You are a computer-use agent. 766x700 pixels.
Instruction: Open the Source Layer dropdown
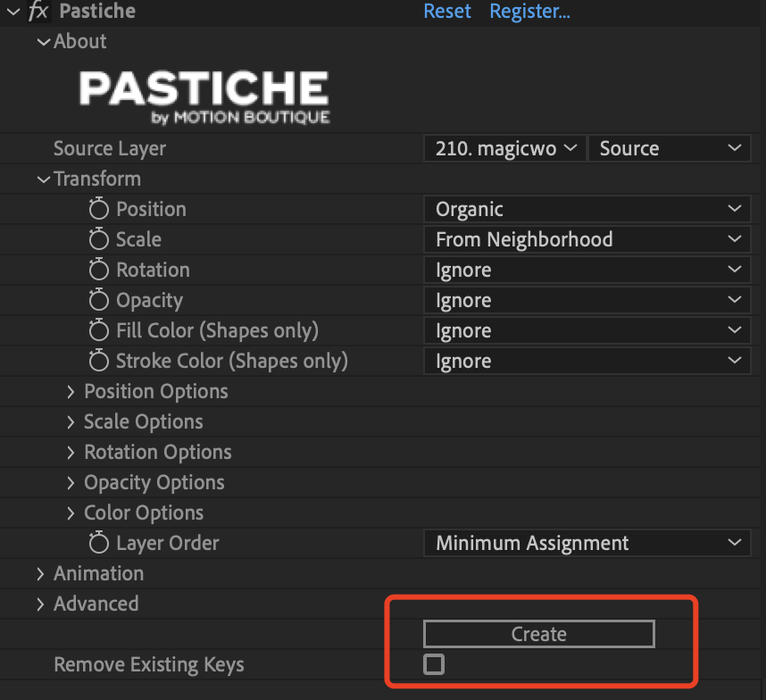504,149
